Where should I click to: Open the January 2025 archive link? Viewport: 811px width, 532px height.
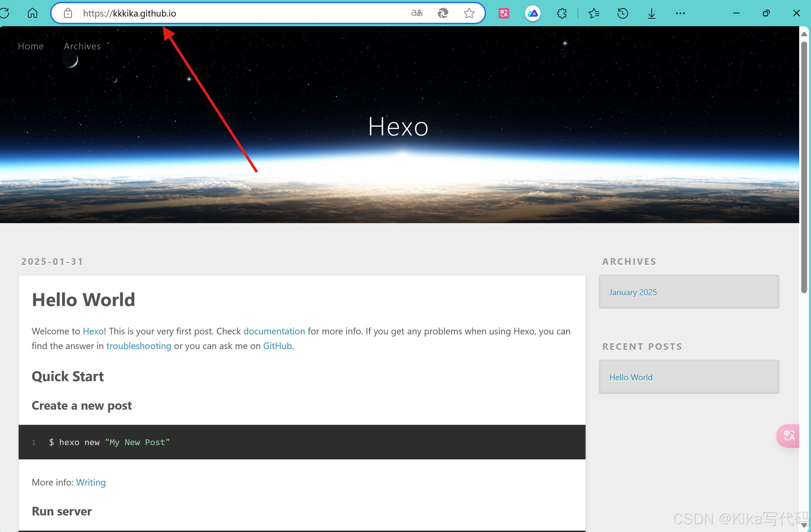[633, 292]
